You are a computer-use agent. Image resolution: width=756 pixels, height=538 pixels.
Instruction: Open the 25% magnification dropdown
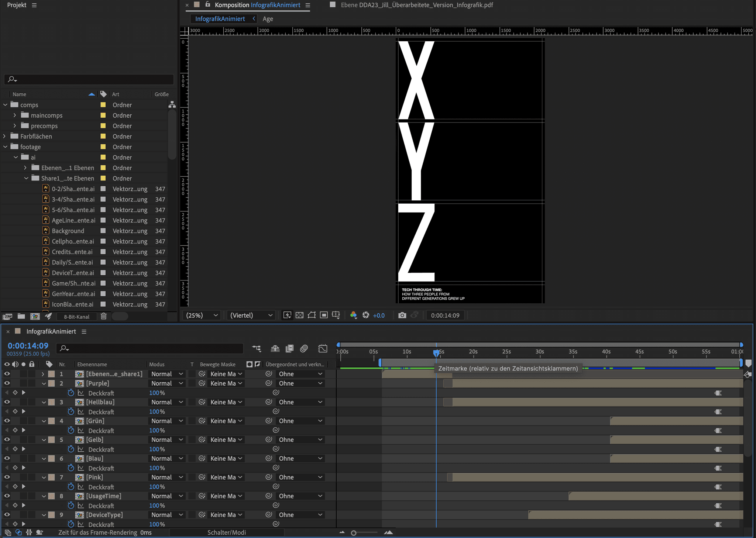click(202, 315)
